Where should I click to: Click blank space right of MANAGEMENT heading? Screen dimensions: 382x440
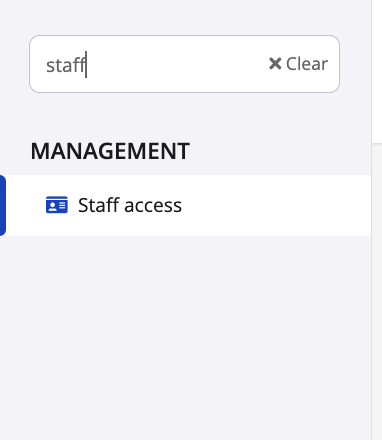280,151
